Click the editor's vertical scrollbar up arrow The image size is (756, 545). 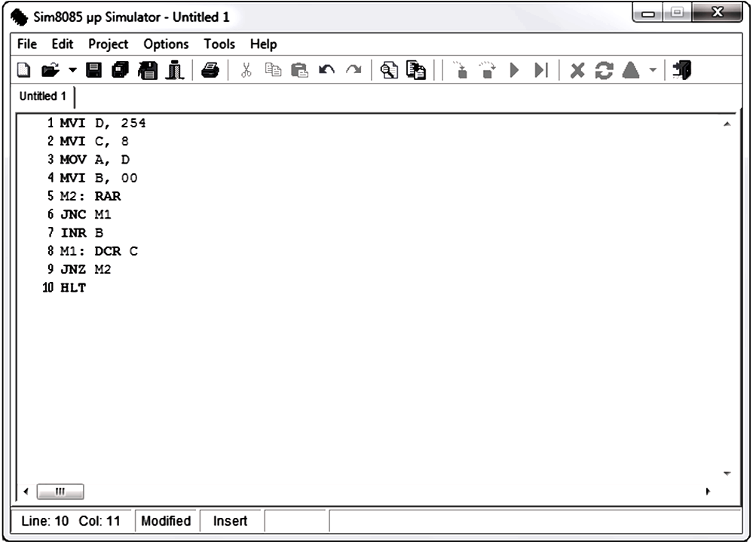(727, 124)
